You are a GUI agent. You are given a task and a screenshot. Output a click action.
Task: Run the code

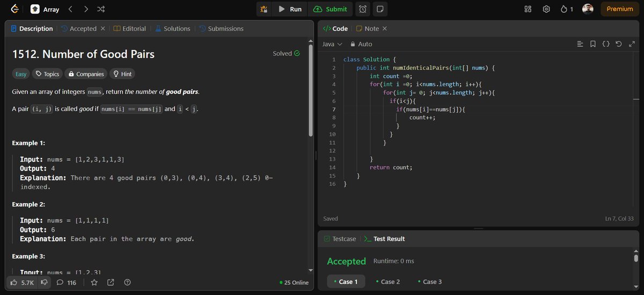pos(290,9)
